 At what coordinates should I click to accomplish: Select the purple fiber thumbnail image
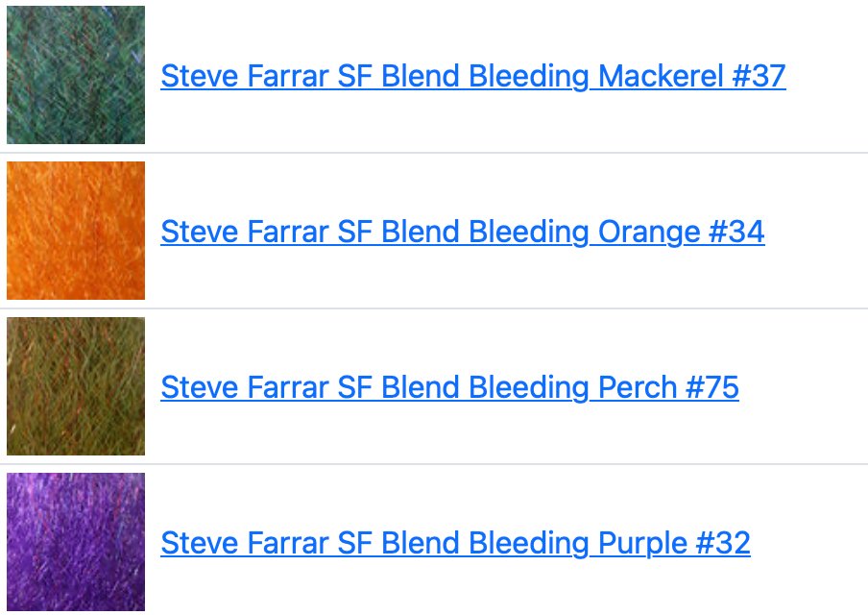[76, 542]
